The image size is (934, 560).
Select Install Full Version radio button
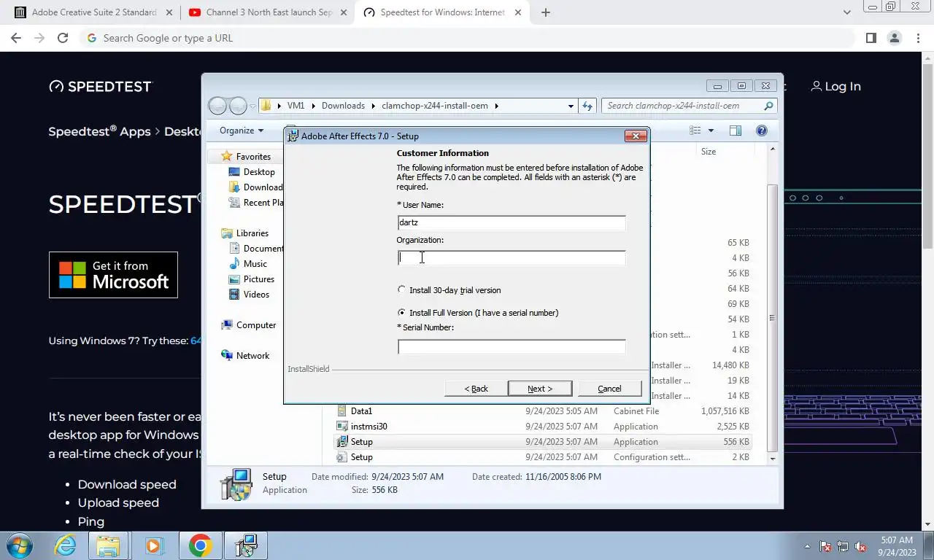click(401, 312)
